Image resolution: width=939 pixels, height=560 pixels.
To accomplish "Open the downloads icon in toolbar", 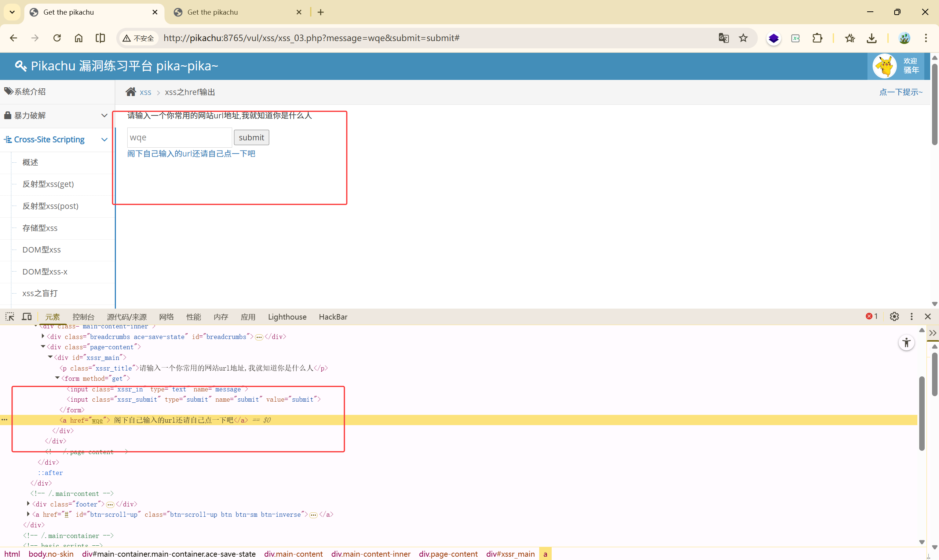I will click(872, 38).
